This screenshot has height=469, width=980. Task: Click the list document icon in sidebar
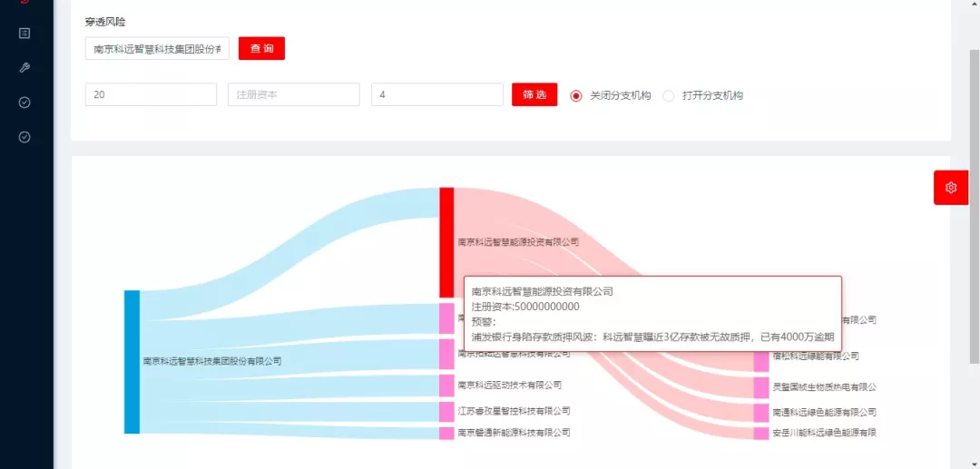(24, 34)
